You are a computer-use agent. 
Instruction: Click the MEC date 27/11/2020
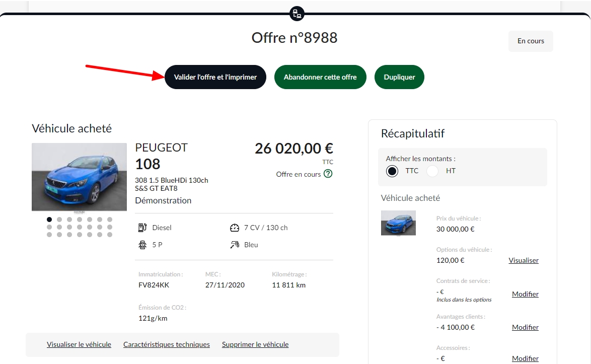click(x=225, y=285)
